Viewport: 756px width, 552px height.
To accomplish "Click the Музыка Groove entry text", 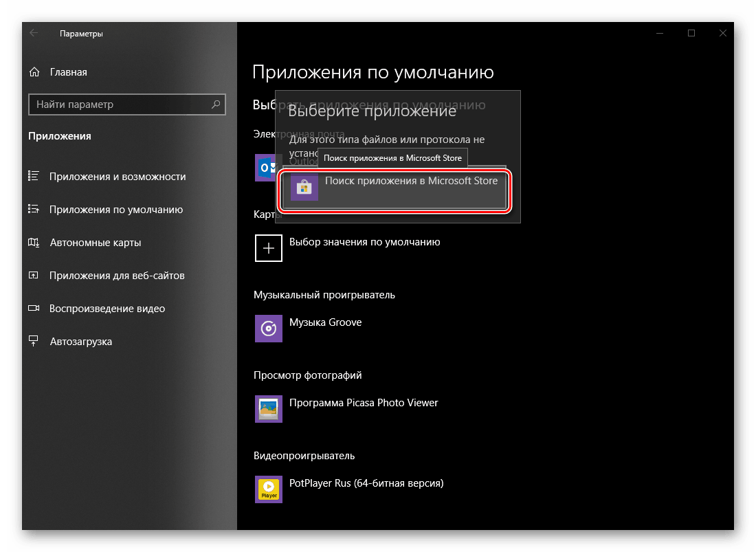I will click(x=326, y=322).
